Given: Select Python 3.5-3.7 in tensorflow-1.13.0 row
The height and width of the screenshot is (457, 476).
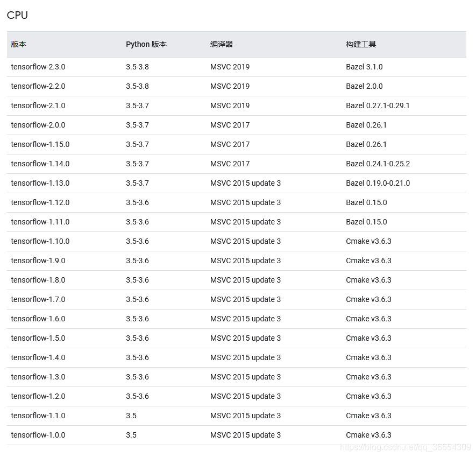Looking at the screenshot, I should [137, 183].
